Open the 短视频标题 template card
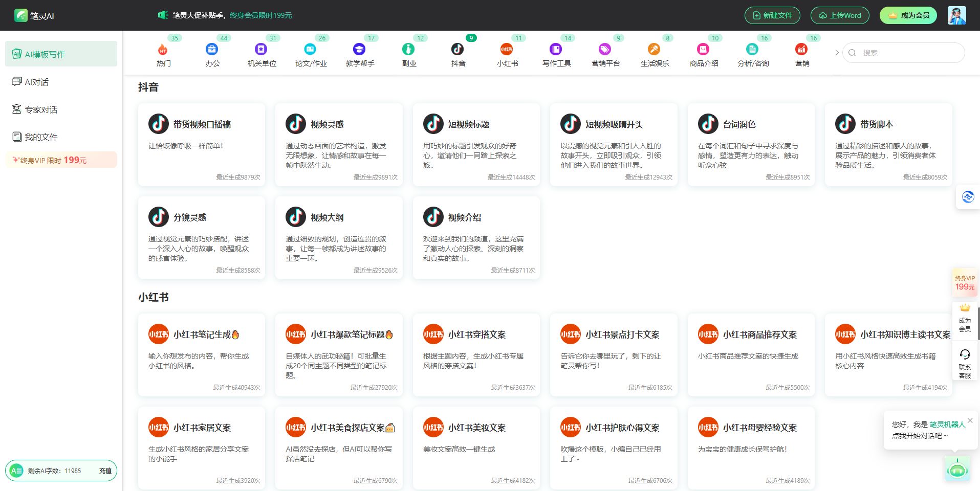Image resolution: width=980 pixels, height=491 pixels. click(x=476, y=144)
